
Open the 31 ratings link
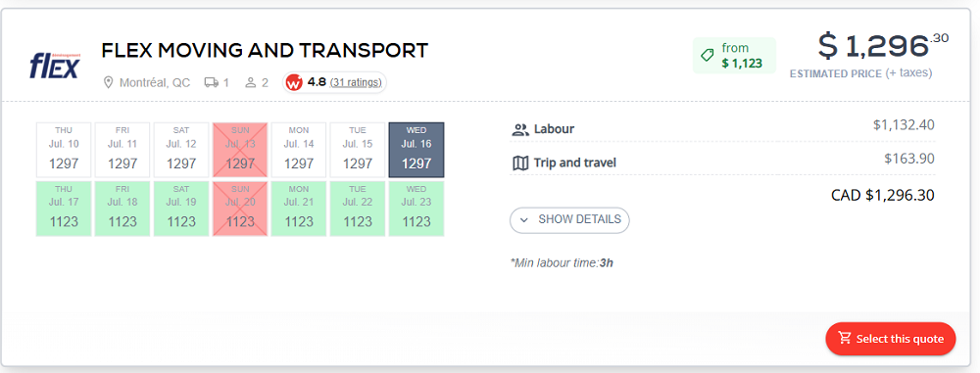pyautogui.click(x=356, y=82)
